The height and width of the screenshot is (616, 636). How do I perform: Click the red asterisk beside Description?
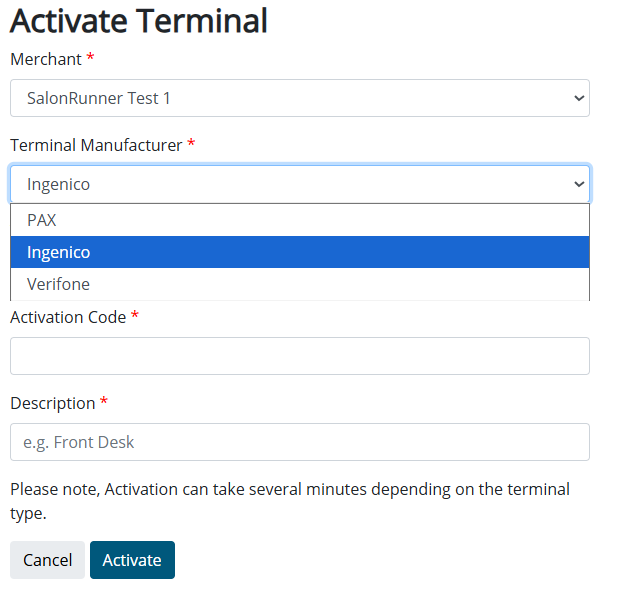(x=104, y=403)
